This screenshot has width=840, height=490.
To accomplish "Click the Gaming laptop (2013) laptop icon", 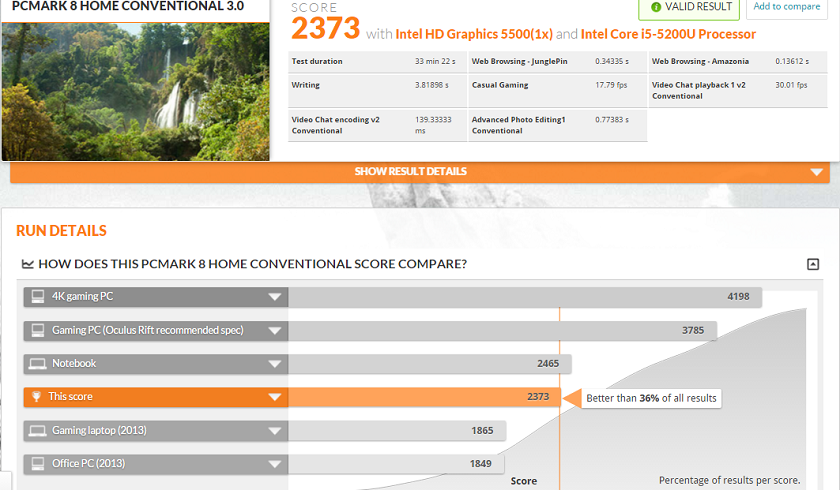I will (x=38, y=431).
